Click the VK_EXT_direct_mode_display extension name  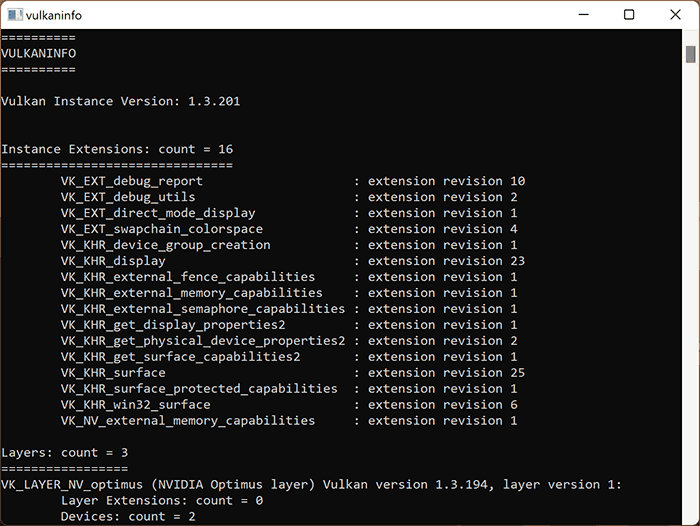pyautogui.click(x=158, y=213)
